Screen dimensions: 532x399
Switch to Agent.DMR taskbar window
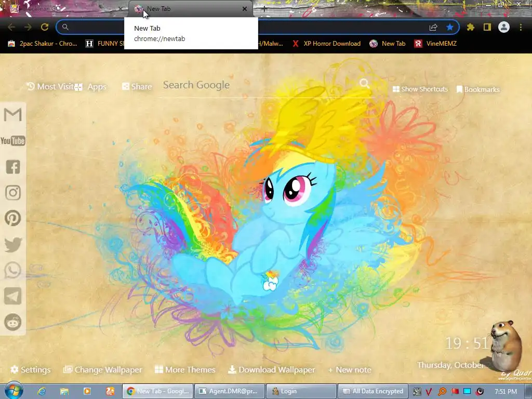tap(229, 391)
